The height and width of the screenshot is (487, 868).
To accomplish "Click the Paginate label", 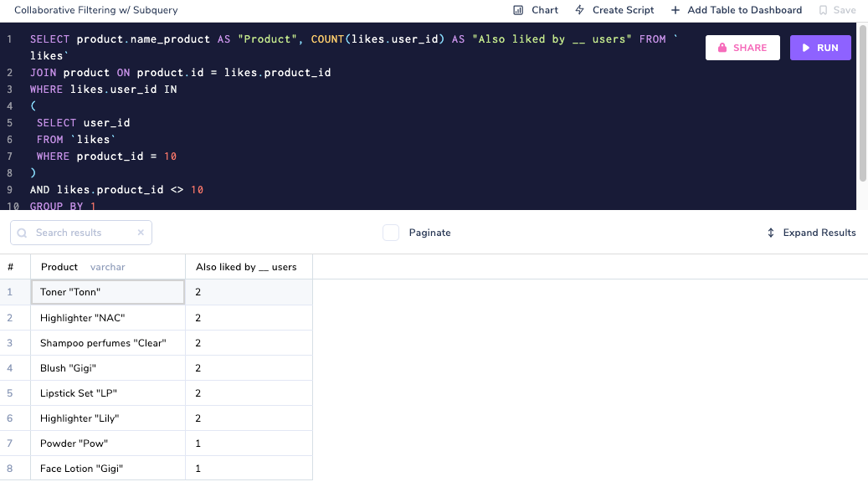I will [429, 233].
